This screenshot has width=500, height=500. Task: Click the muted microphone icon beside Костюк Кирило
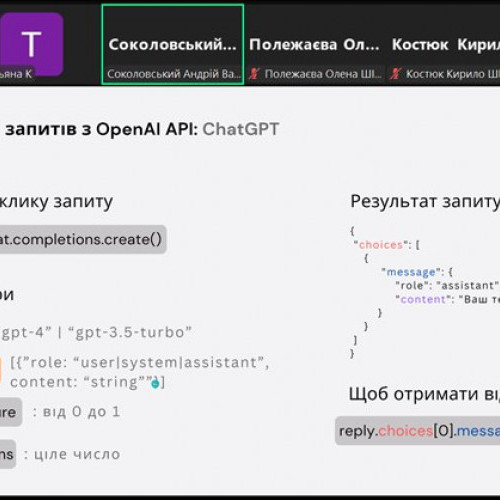pos(396,74)
